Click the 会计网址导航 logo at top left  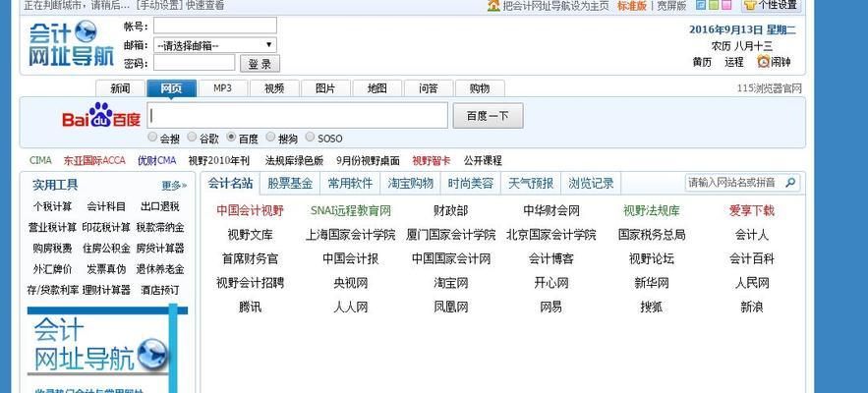[71, 44]
